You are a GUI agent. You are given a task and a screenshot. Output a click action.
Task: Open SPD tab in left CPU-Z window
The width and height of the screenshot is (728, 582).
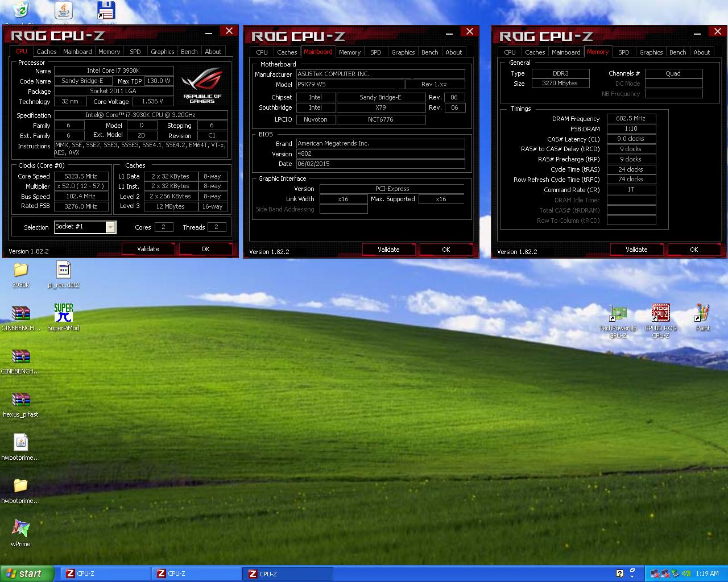coord(135,51)
